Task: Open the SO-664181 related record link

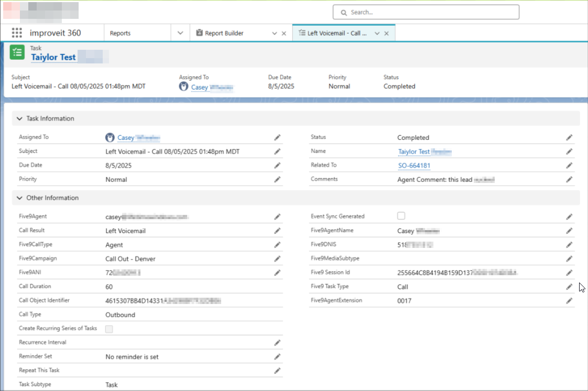Action: click(414, 166)
